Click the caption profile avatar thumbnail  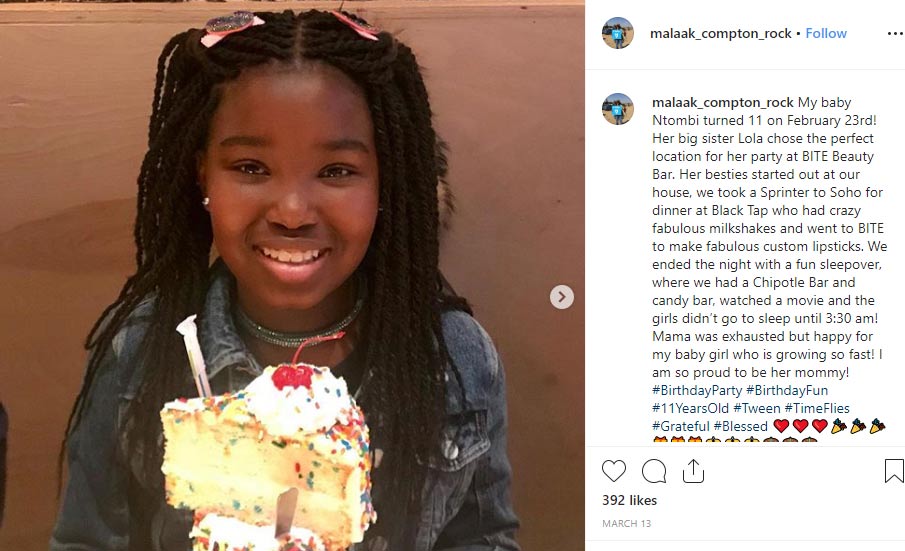pos(618,109)
